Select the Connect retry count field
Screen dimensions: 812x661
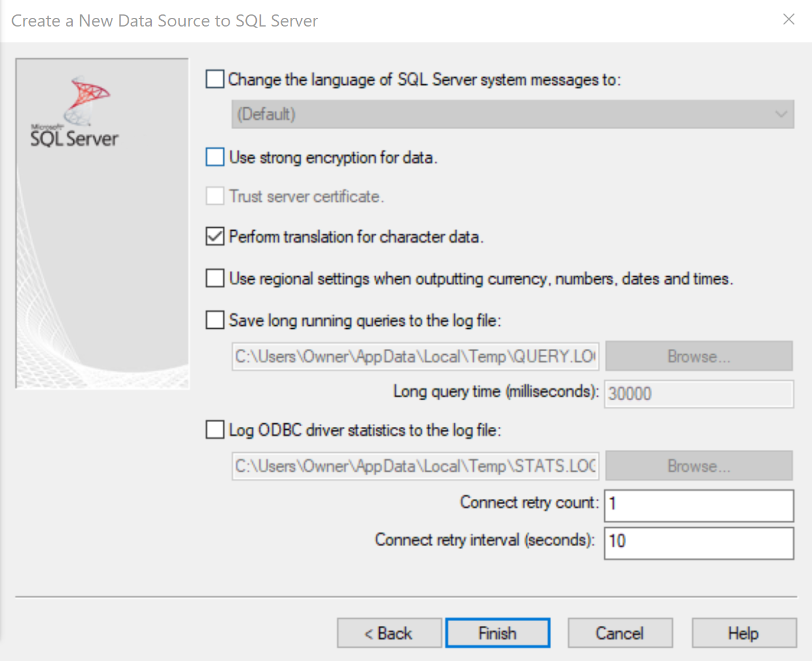698,505
